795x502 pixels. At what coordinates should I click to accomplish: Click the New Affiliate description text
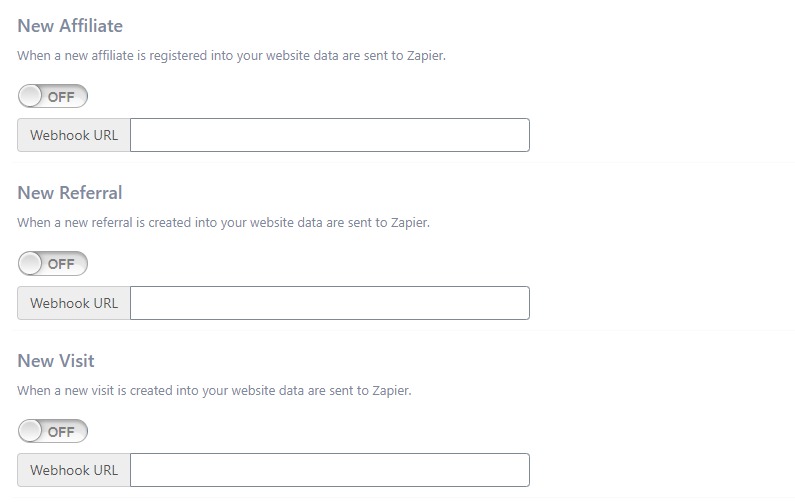(231, 56)
